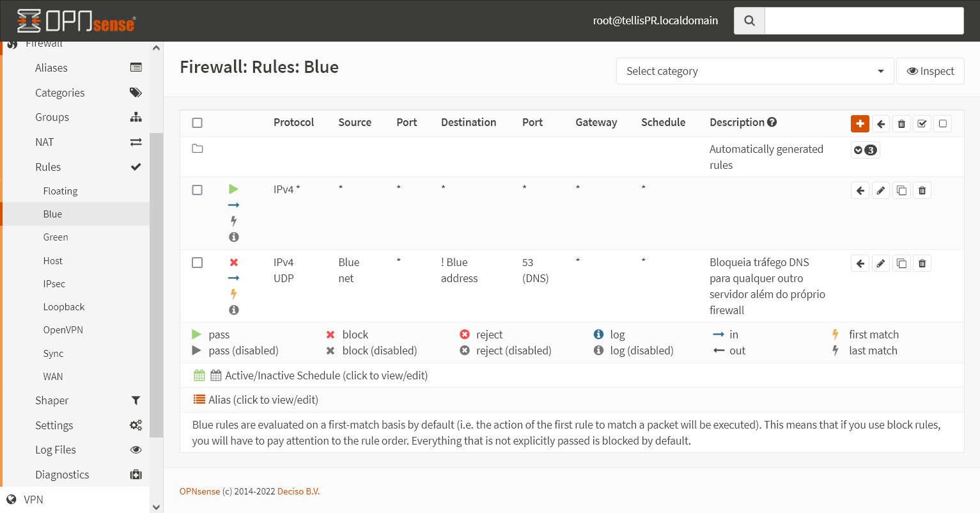The image size is (980, 513).
Task: Click inside the search input field
Action: pos(863,20)
